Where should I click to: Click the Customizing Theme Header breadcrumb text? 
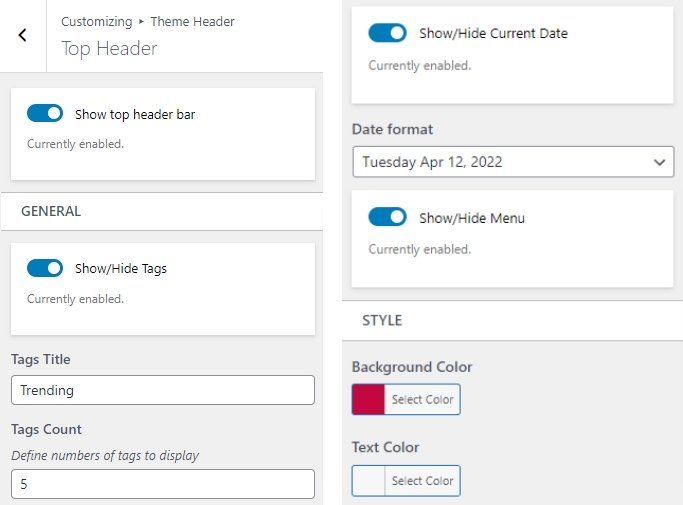tap(148, 21)
